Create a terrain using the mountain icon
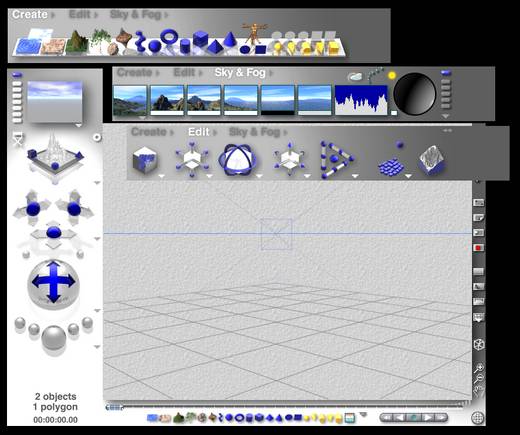Viewport: 520px width, 435px height. pos(76,42)
